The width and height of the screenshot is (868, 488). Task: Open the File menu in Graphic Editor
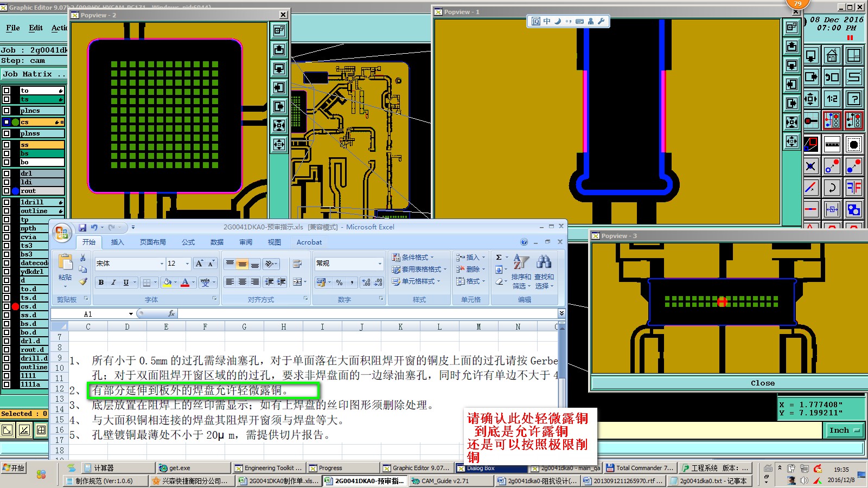point(13,28)
